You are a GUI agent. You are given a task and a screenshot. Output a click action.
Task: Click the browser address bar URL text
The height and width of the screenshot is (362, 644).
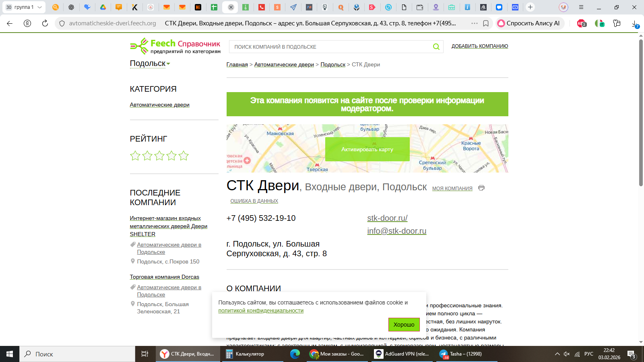113,23
